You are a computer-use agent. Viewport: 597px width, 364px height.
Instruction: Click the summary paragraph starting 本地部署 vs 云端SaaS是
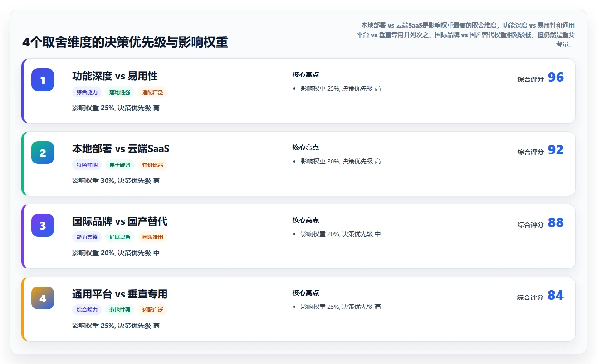pos(465,35)
